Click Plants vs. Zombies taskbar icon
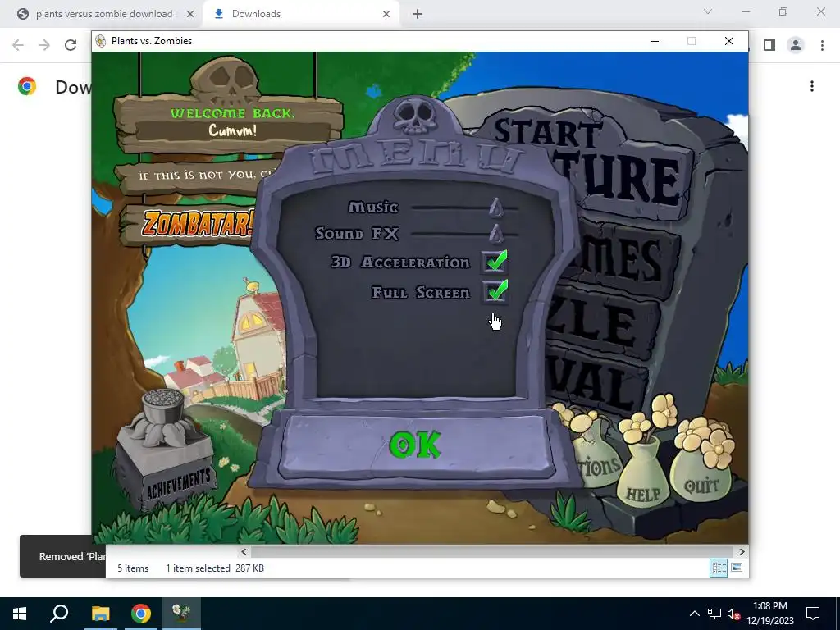 tap(181, 614)
